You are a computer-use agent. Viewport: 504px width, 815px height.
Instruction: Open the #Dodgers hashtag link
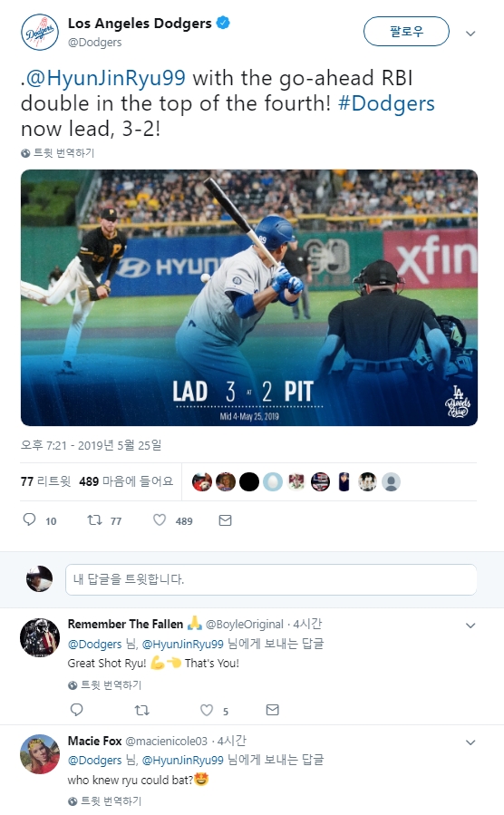tap(386, 103)
